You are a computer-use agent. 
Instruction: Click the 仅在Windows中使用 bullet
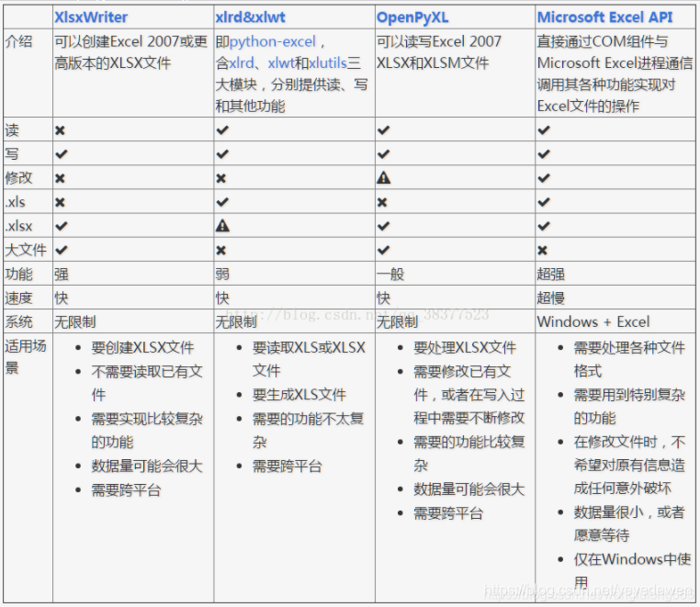click(x=632, y=571)
